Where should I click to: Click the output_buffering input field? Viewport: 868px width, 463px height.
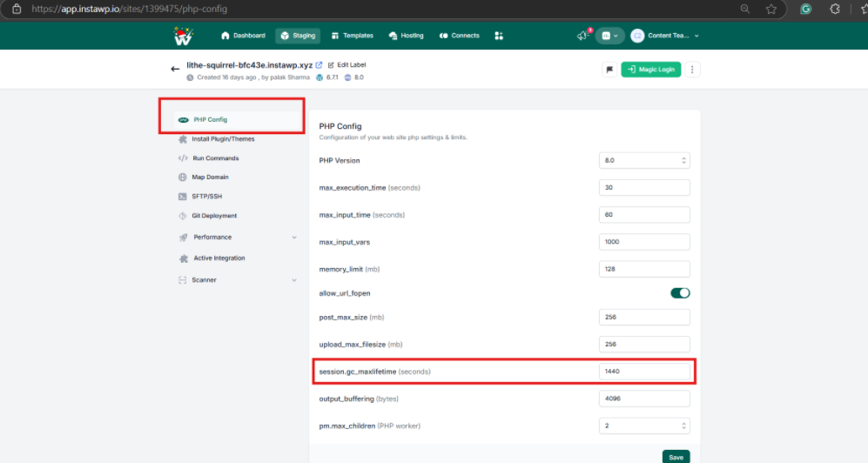coord(644,399)
